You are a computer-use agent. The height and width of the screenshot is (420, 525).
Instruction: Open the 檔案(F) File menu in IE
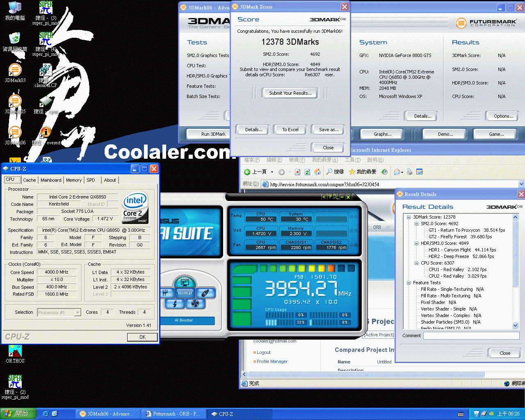coord(252,160)
